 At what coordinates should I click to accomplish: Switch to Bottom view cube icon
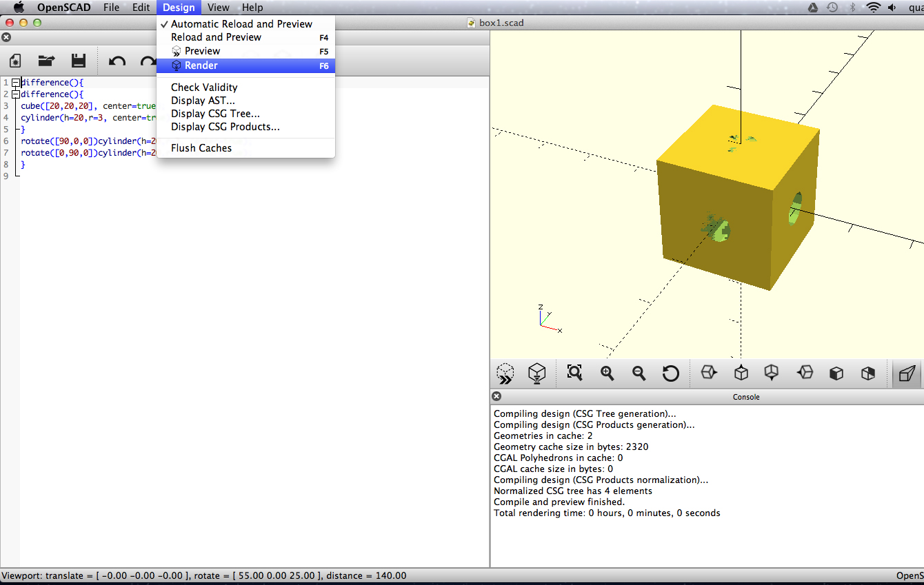click(772, 373)
